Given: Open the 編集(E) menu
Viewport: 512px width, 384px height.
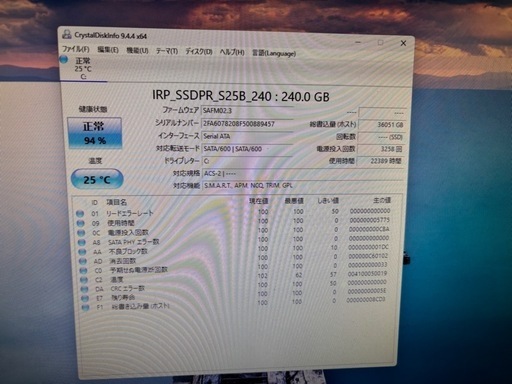Looking at the screenshot, I should 108,50.
